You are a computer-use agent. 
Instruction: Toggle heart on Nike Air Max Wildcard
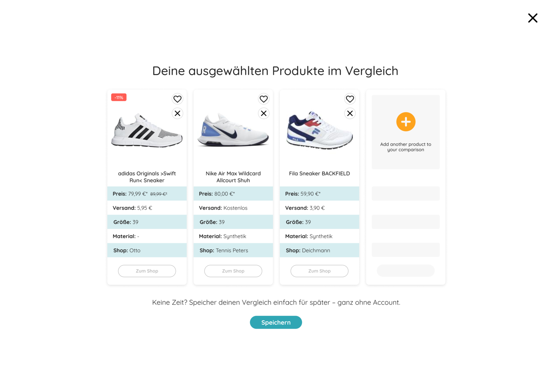click(264, 99)
